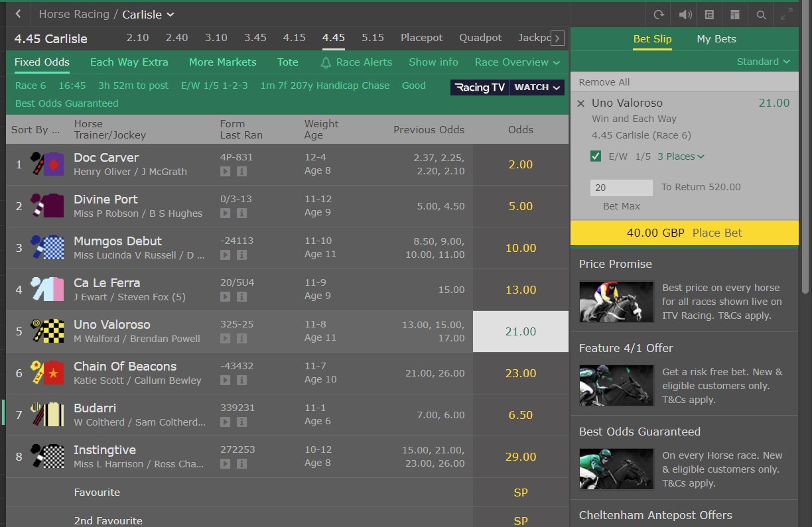Toggle sound with the speaker icon
812x527 pixels.
coord(685,15)
